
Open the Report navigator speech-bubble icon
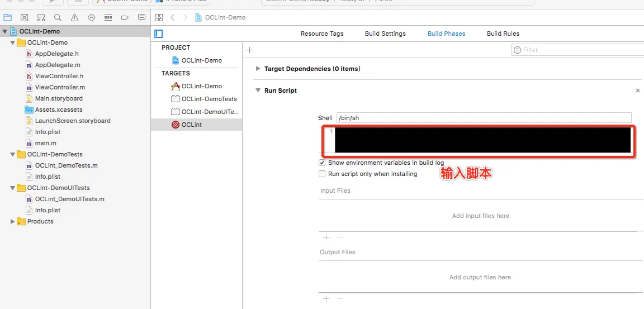[x=141, y=18]
